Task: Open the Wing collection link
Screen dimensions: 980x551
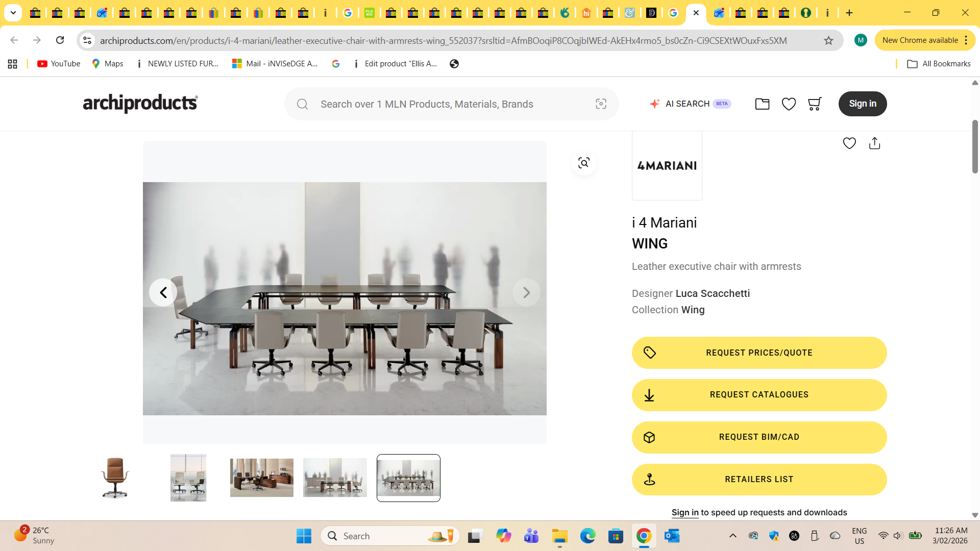Action: (x=693, y=310)
